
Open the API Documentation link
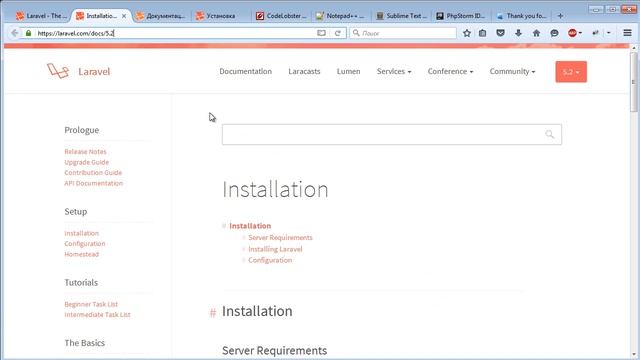pos(93,183)
